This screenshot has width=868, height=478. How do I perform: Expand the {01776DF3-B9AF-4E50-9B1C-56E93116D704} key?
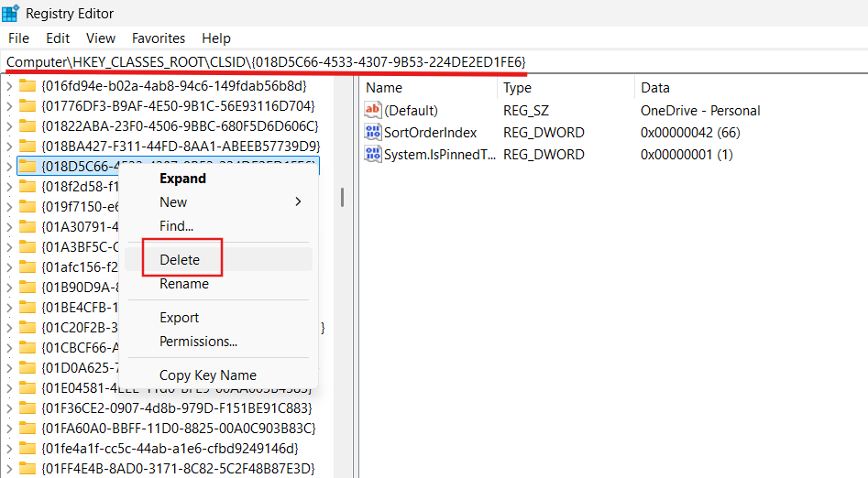(x=9, y=105)
